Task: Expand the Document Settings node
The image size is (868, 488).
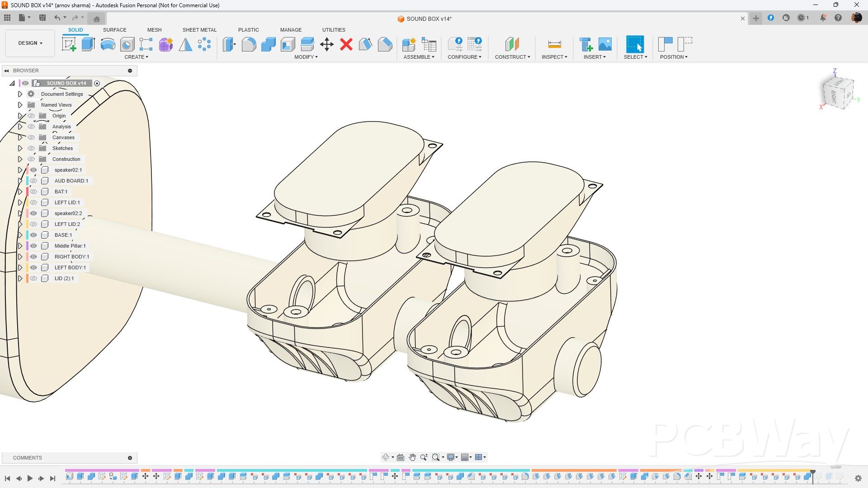Action: (x=20, y=94)
